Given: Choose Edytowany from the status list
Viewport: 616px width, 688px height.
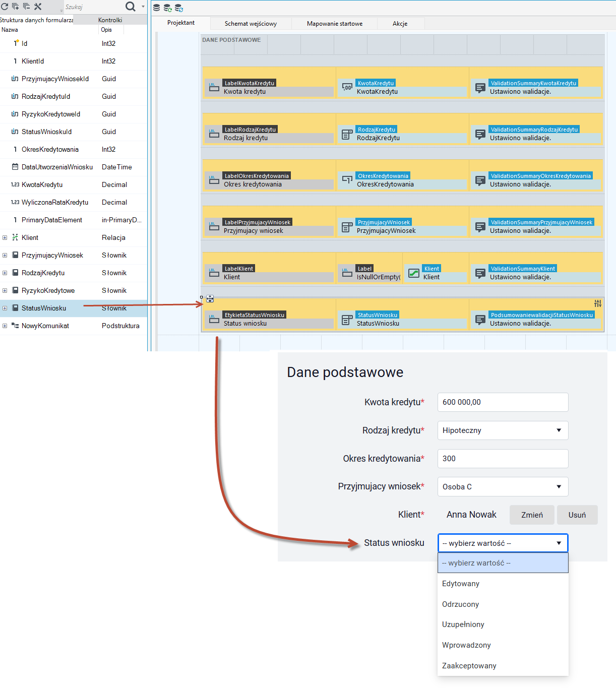Looking at the screenshot, I should click(x=503, y=584).
